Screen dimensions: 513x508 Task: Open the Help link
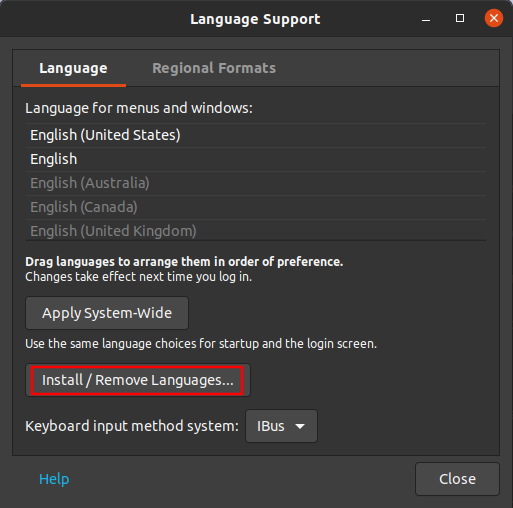pos(54,479)
